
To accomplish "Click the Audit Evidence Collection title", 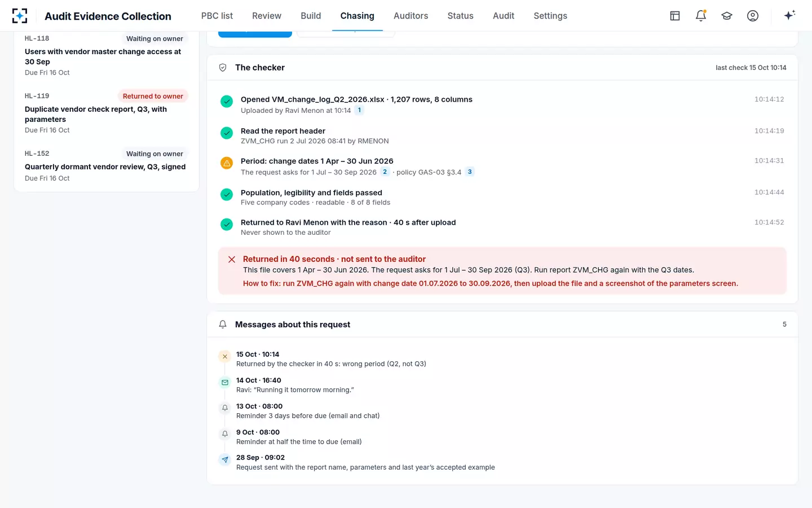I will pos(108,16).
